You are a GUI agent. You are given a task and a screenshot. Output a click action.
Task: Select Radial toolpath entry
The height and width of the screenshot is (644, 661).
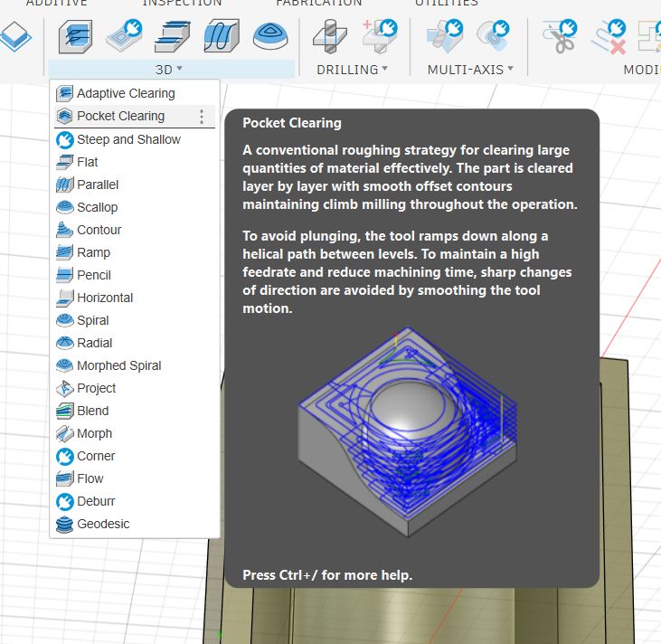pyautogui.click(x=134, y=343)
